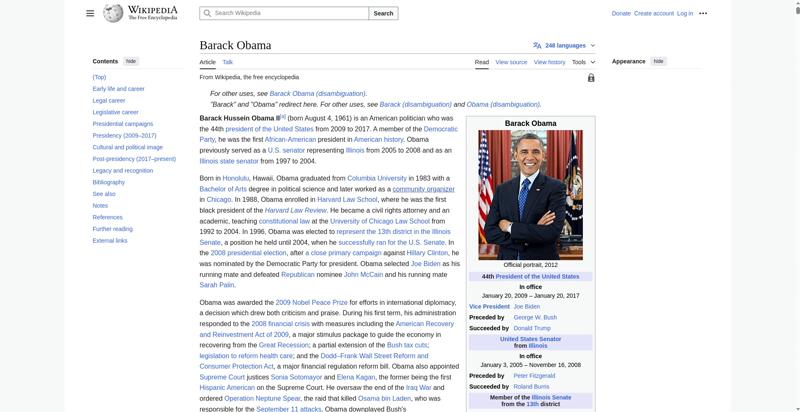
Task: Click the Wikipedia globe logo
Action: coord(113,13)
